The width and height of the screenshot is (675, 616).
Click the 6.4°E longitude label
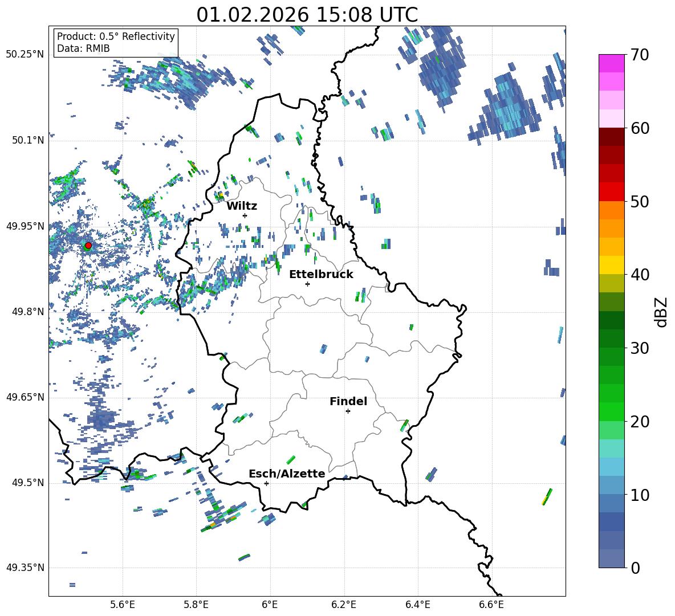(417, 605)
